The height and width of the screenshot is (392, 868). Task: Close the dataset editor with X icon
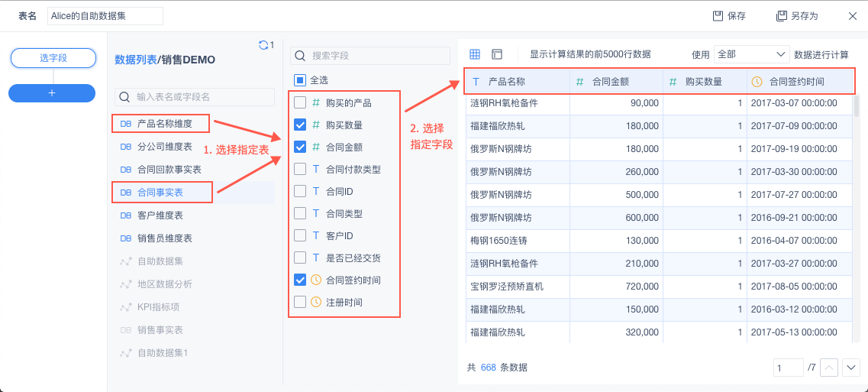tap(853, 16)
